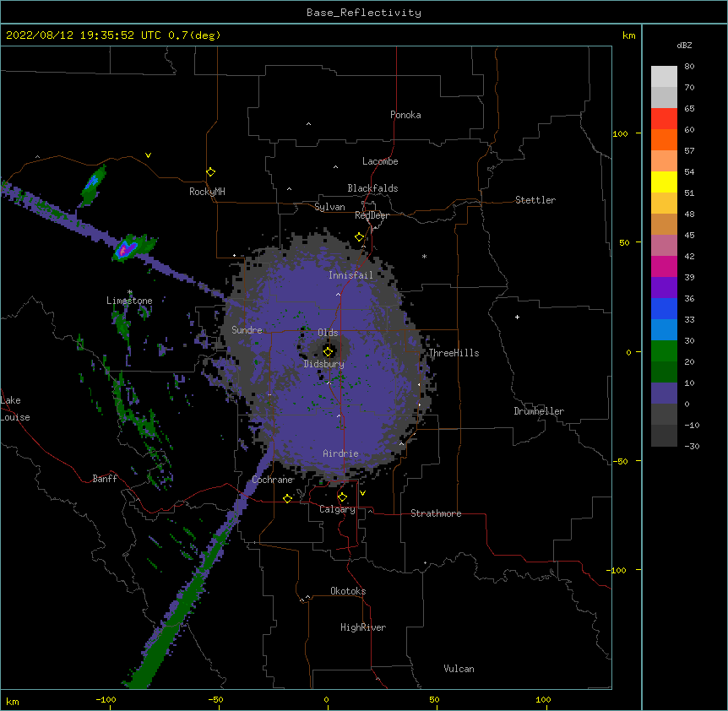728x711 pixels.
Task: Select the RedDeer label
Action: click(372, 215)
